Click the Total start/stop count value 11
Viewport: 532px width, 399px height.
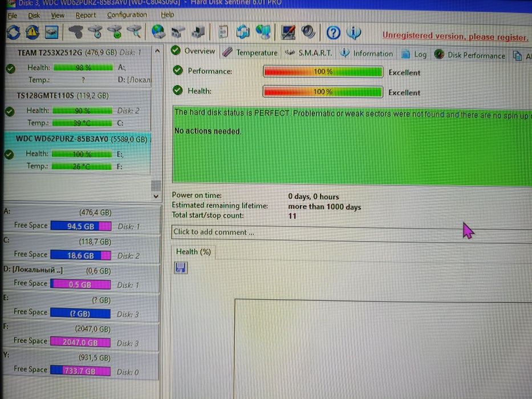point(292,216)
